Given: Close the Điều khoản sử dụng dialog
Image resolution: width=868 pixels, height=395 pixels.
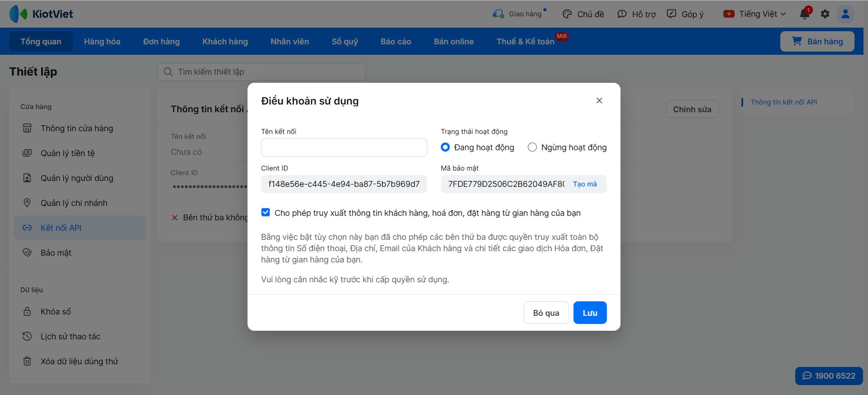Looking at the screenshot, I should pyautogui.click(x=599, y=100).
